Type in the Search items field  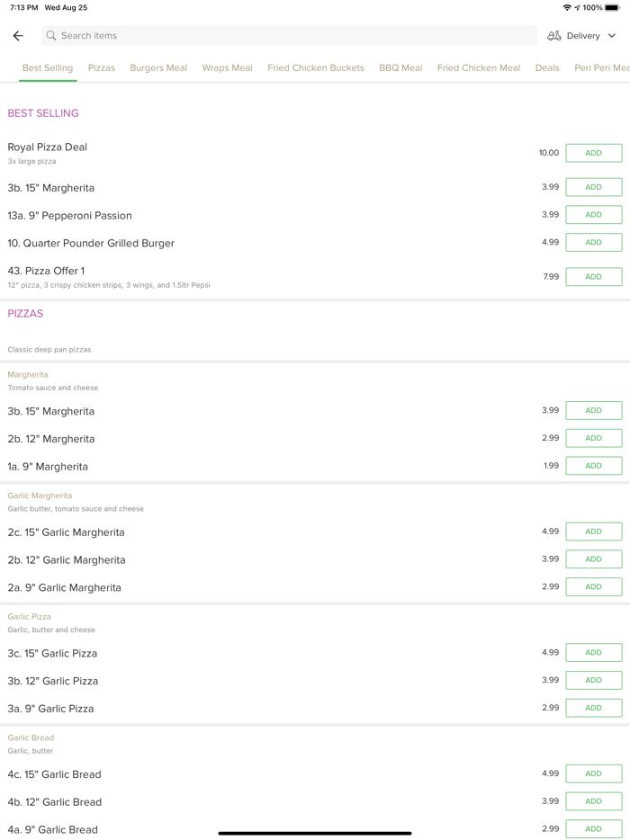tap(288, 36)
